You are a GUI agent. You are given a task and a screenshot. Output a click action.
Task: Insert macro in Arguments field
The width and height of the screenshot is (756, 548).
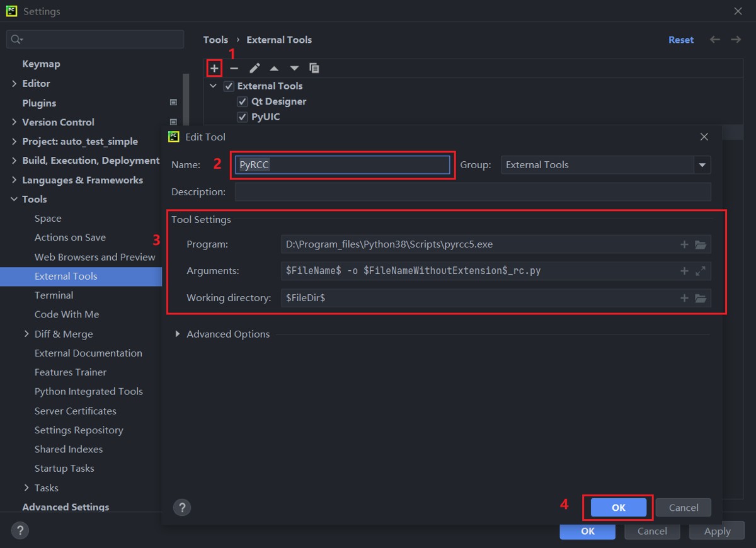pos(684,271)
